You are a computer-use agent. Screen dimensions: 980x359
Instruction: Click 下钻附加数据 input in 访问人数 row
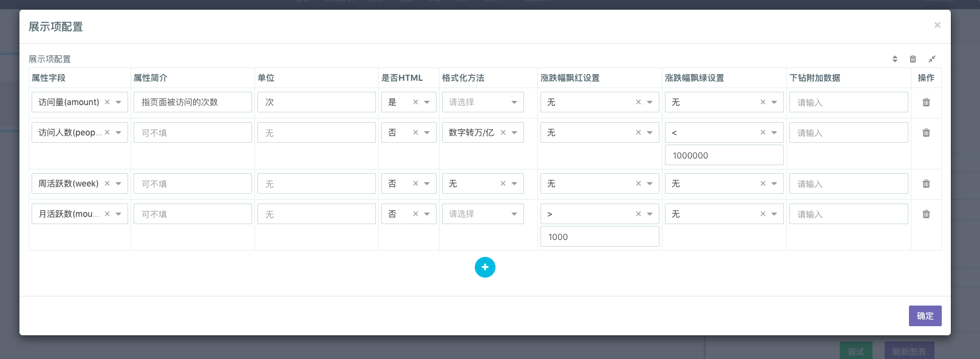[x=849, y=132]
